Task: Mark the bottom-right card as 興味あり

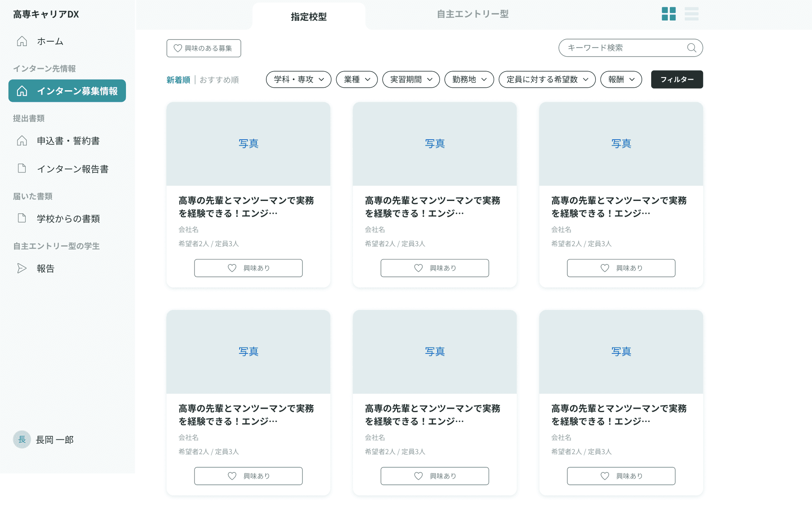Action: click(x=620, y=476)
